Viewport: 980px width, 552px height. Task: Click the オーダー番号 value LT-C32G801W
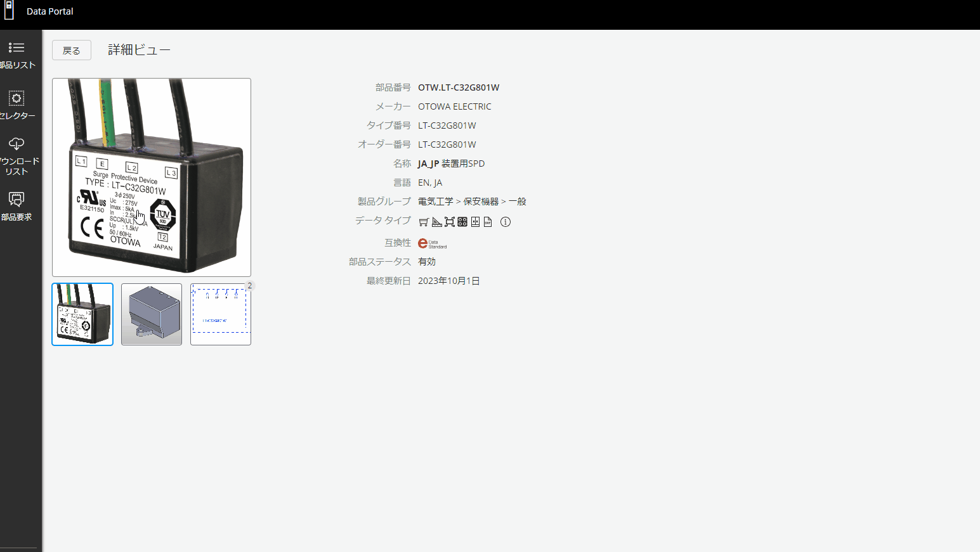pos(447,144)
